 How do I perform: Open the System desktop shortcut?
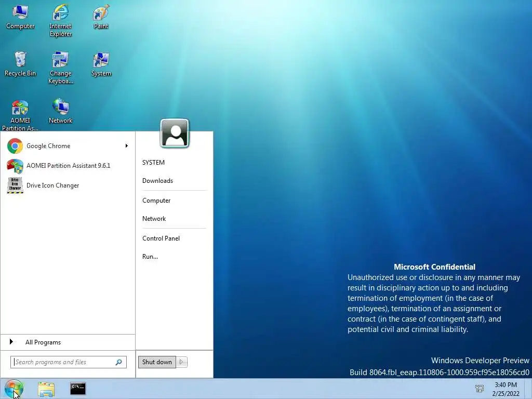coord(101,64)
